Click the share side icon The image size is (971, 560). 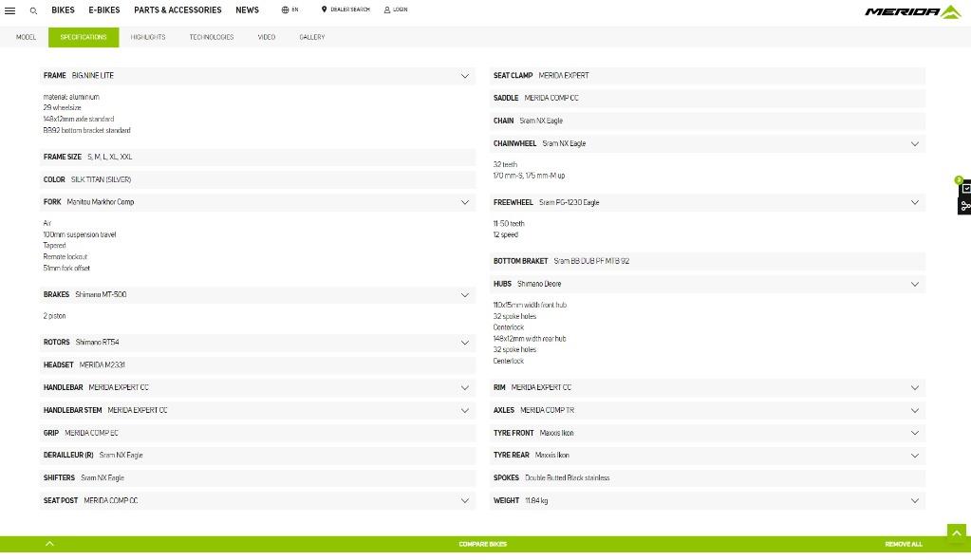tap(965, 206)
